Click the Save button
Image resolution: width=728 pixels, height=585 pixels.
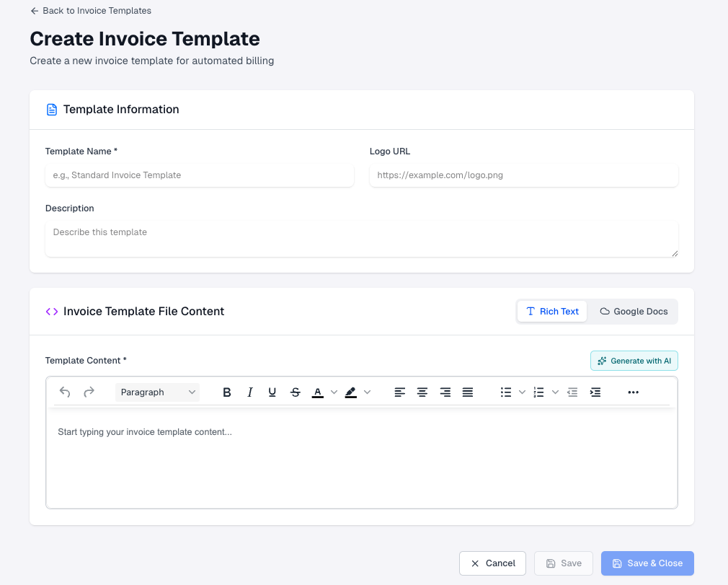point(563,563)
